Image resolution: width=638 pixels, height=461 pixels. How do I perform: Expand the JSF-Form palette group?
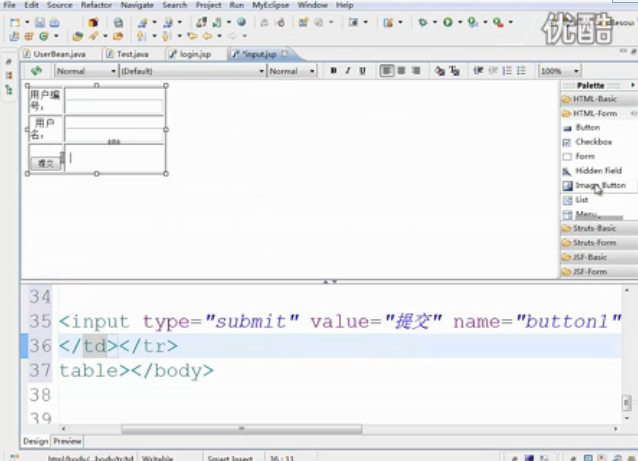point(590,271)
